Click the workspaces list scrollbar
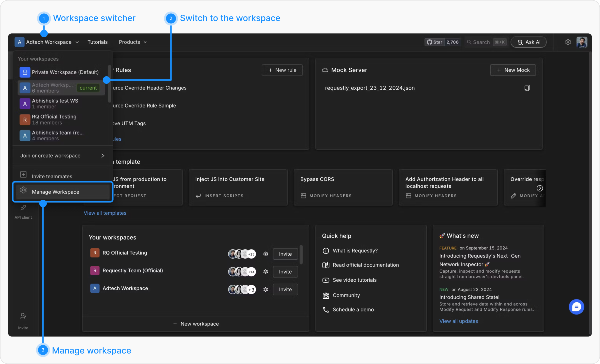Image resolution: width=600 pixels, height=364 pixels. [301, 254]
